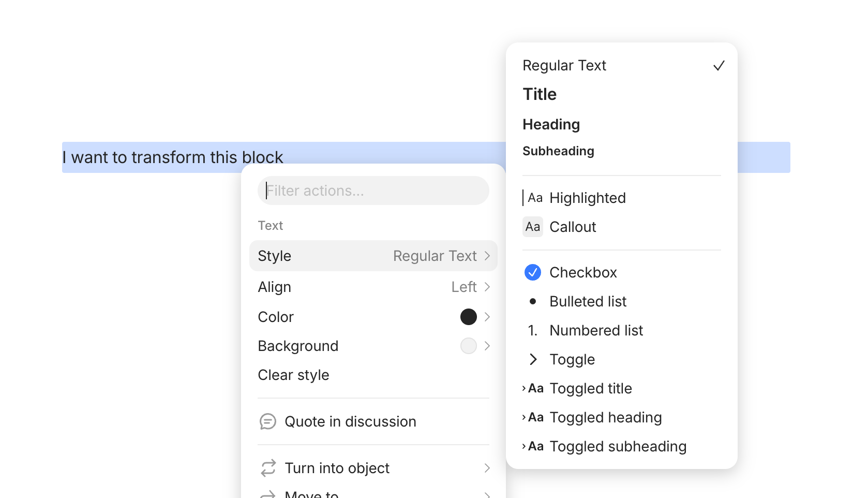
Task: Apply the Callout style
Action: (x=622, y=227)
